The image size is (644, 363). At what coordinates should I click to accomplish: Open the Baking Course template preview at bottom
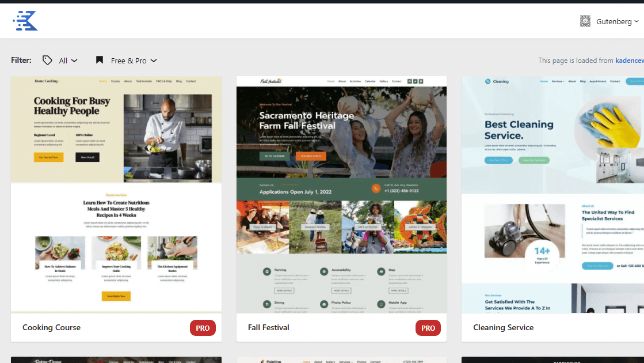116,360
